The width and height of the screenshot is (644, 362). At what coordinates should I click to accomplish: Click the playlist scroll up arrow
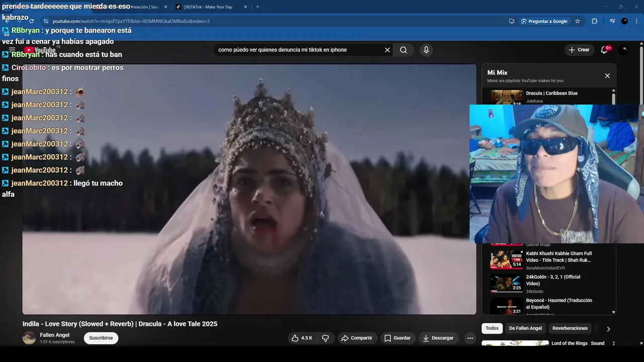point(613,90)
